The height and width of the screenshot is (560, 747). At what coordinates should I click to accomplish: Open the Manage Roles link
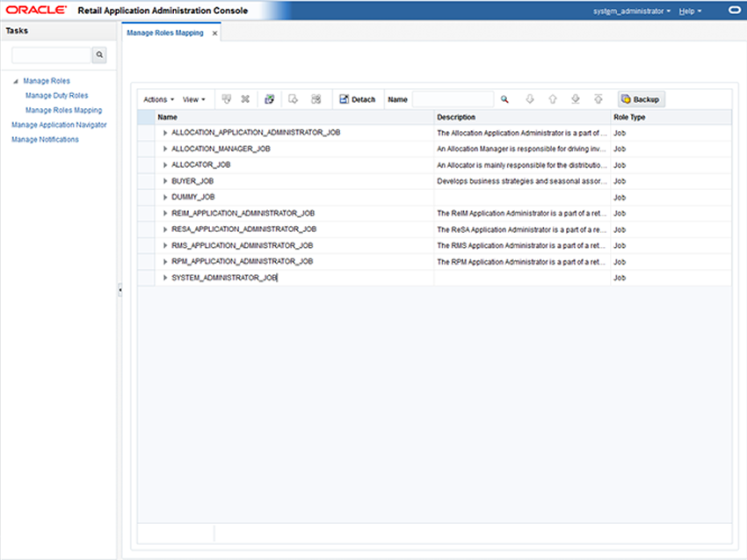click(x=47, y=81)
